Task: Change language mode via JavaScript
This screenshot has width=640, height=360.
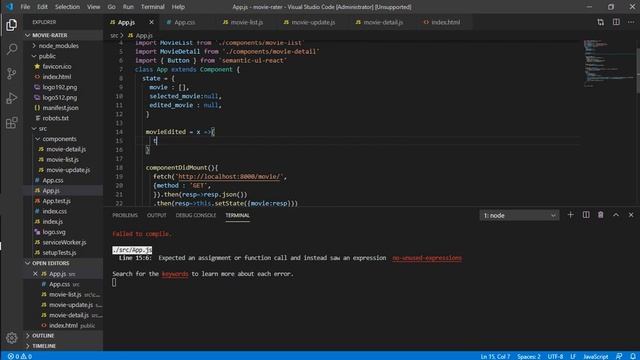Action: tap(596, 356)
